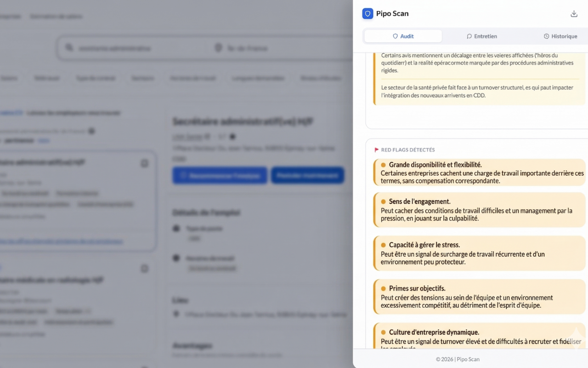Open the Secteurs filter dropdown
Image resolution: width=588 pixels, height=368 pixels.
142,78
